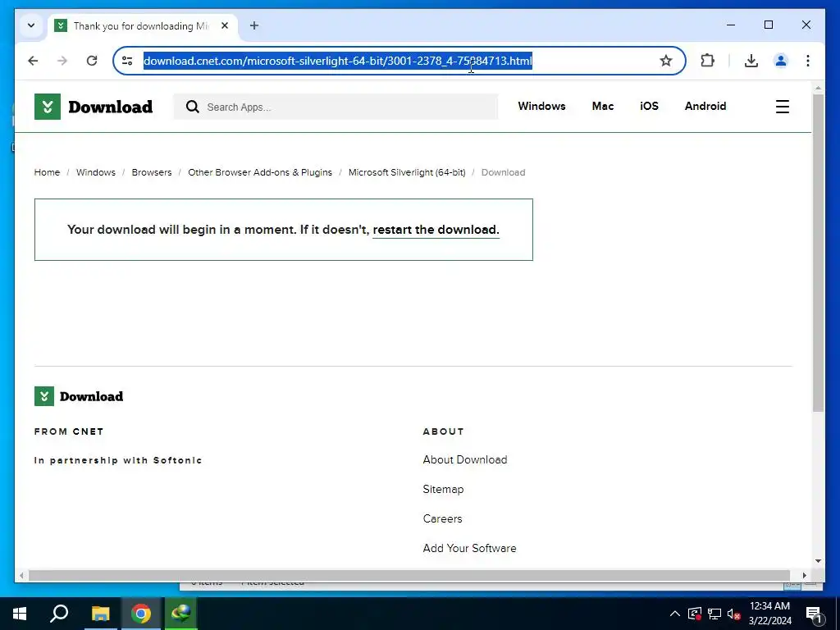Open the Extensions puzzle icon
Screen dimensions: 840x630
coord(708,61)
